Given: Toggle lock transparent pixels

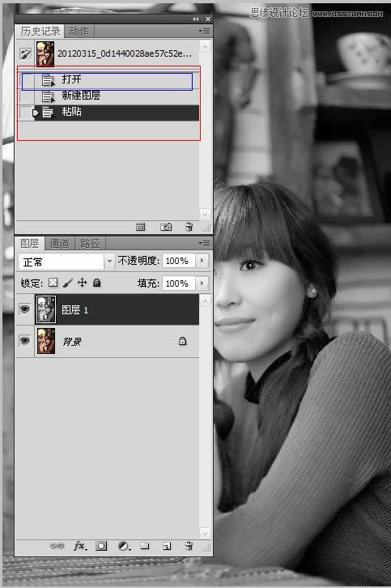Looking at the screenshot, I should click(53, 283).
